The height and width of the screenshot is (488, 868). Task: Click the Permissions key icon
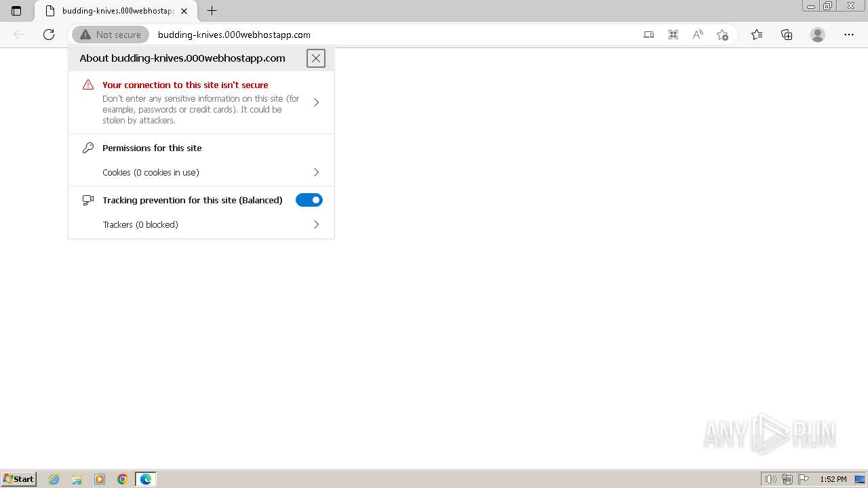(x=88, y=148)
